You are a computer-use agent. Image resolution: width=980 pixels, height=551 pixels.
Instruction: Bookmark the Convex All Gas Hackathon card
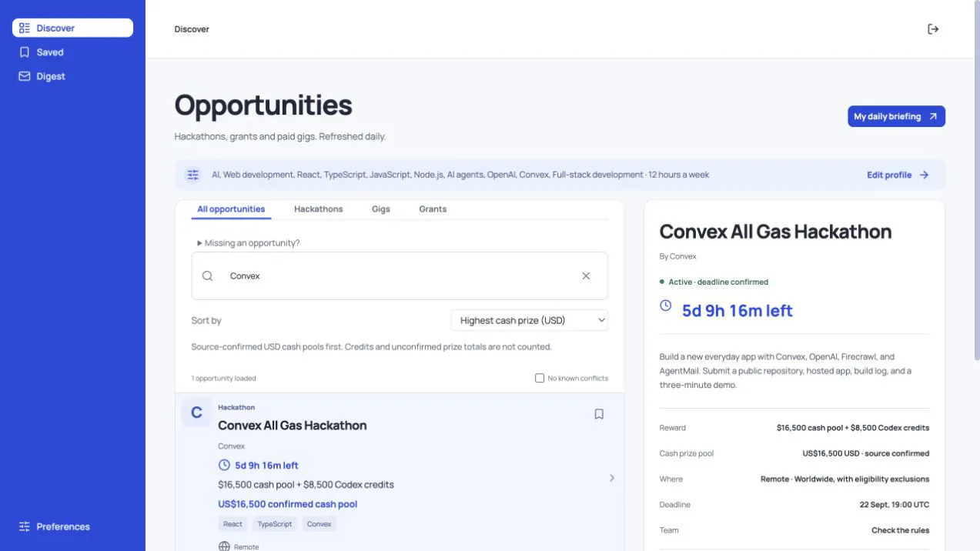[599, 414]
